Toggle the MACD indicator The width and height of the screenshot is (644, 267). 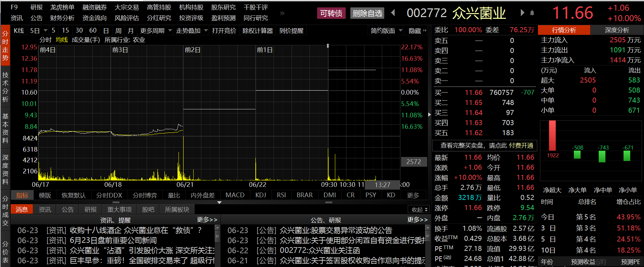[x=235, y=195]
